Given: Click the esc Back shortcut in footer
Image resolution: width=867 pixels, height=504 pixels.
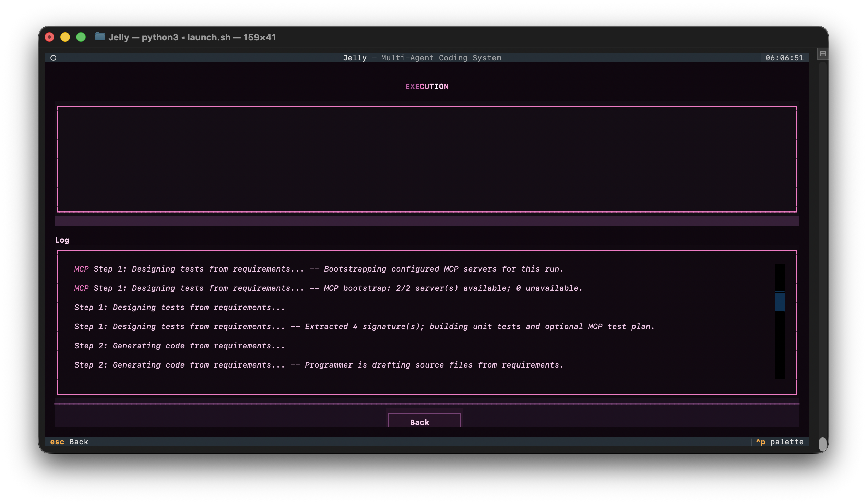Looking at the screenshot, I should coord(69,442).
